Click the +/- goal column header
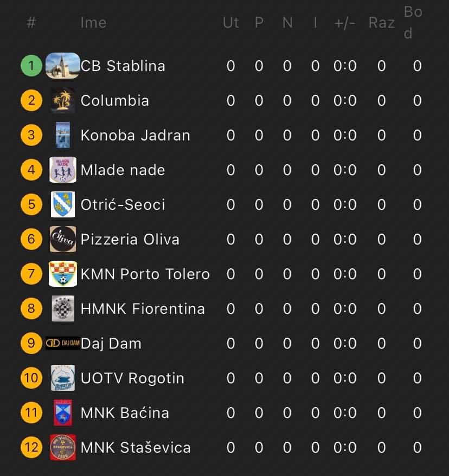 pyautogui.click(x=344, y=23)
